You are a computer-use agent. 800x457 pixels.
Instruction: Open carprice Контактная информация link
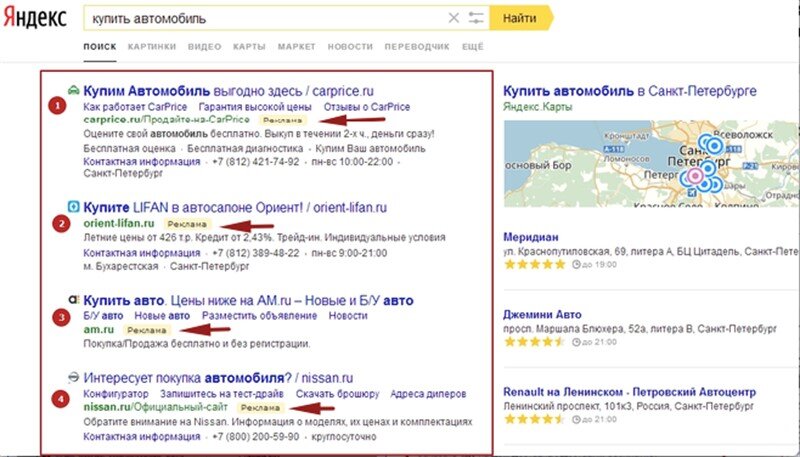142,162
